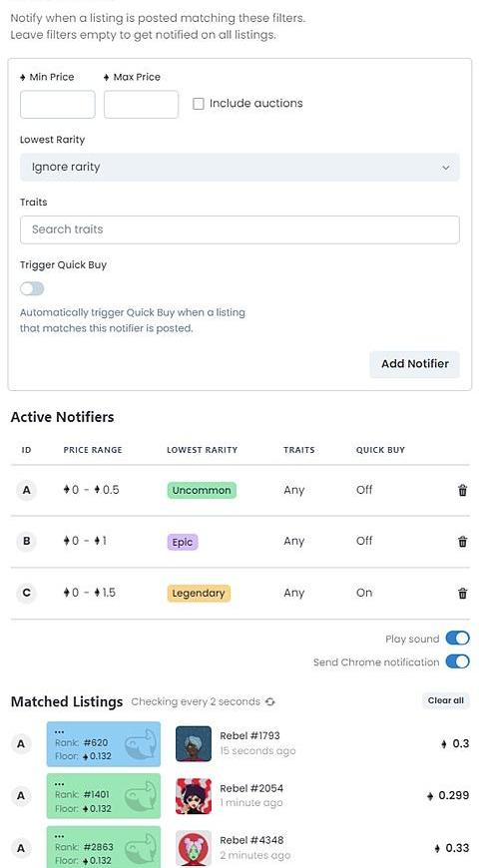Image resolution: width=479 pixels, height=868 pixels.
Task: Open the ellipsis on Rank #2863 card
Action: 59,835
